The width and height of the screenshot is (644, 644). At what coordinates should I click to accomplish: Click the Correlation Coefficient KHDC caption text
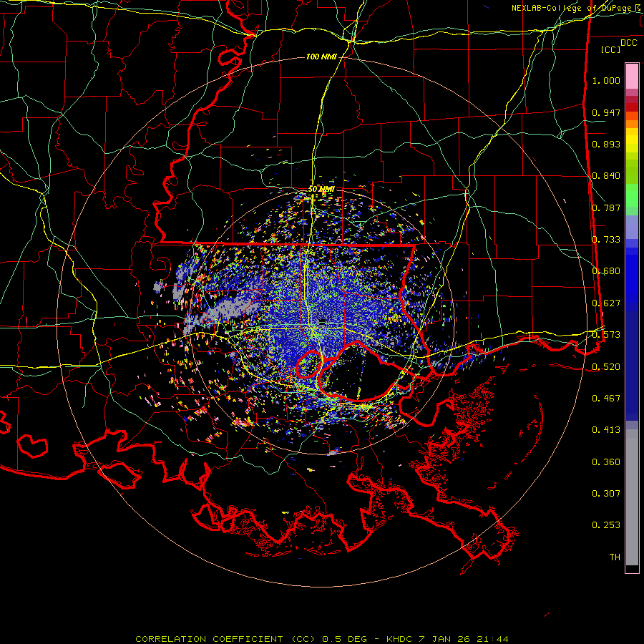[321, 639]
